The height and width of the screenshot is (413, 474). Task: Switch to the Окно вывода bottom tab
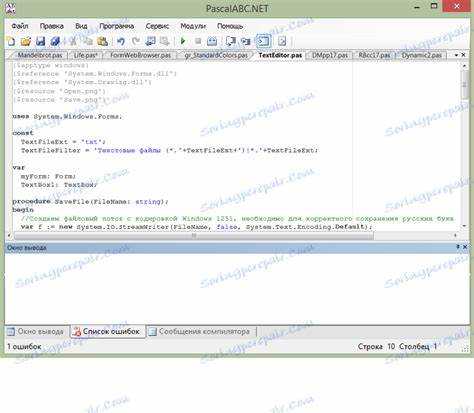click(x=36, y=332)
